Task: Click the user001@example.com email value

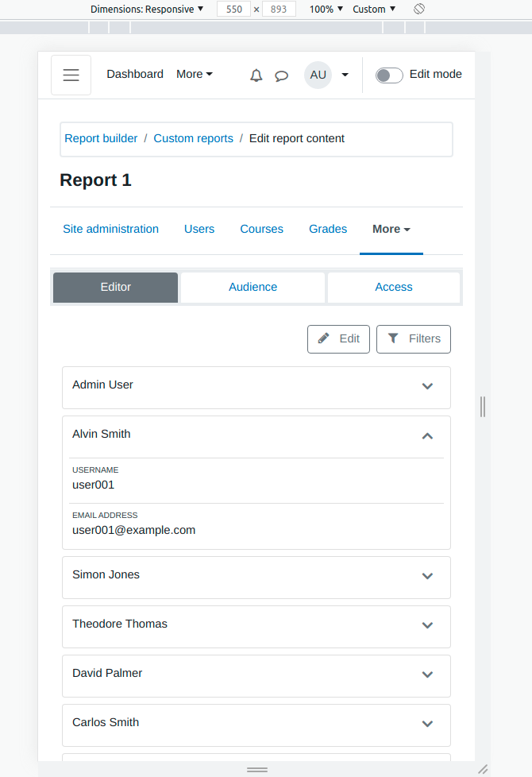Action: coord(133,530)
